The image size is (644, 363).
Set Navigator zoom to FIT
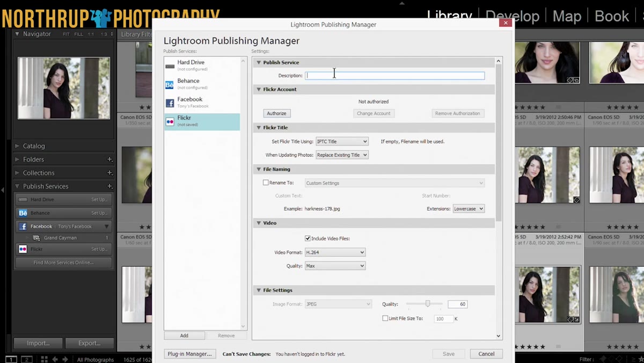point(66,34)
